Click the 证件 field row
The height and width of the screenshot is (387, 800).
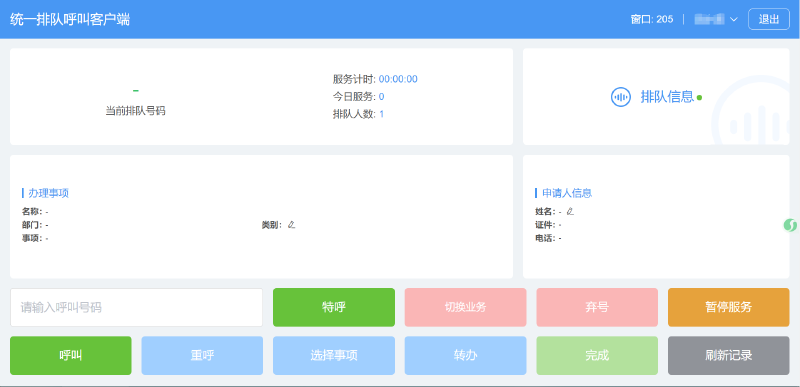[548, 224]
